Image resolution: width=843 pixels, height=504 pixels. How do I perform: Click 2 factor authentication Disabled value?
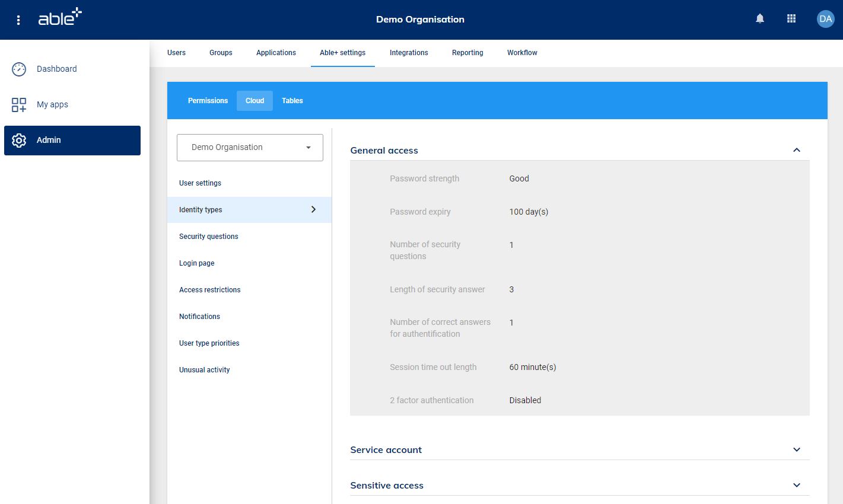pos(525,400)
